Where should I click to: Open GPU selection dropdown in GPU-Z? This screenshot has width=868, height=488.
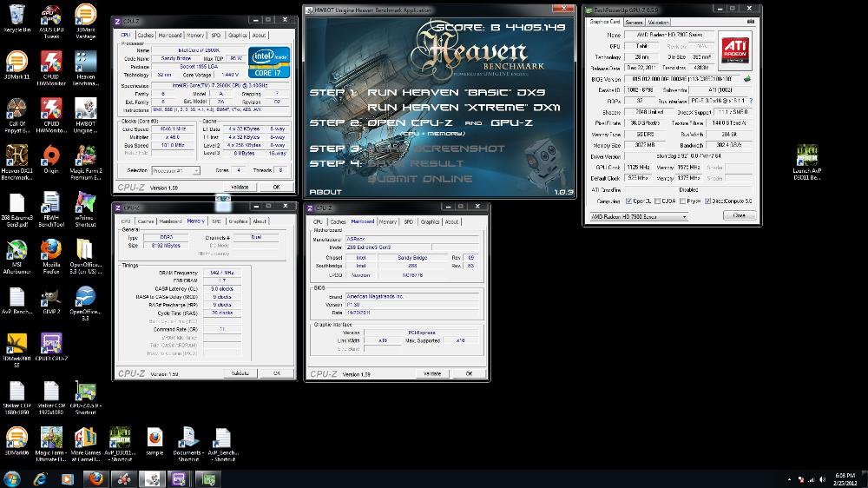(x=638, y=216)
